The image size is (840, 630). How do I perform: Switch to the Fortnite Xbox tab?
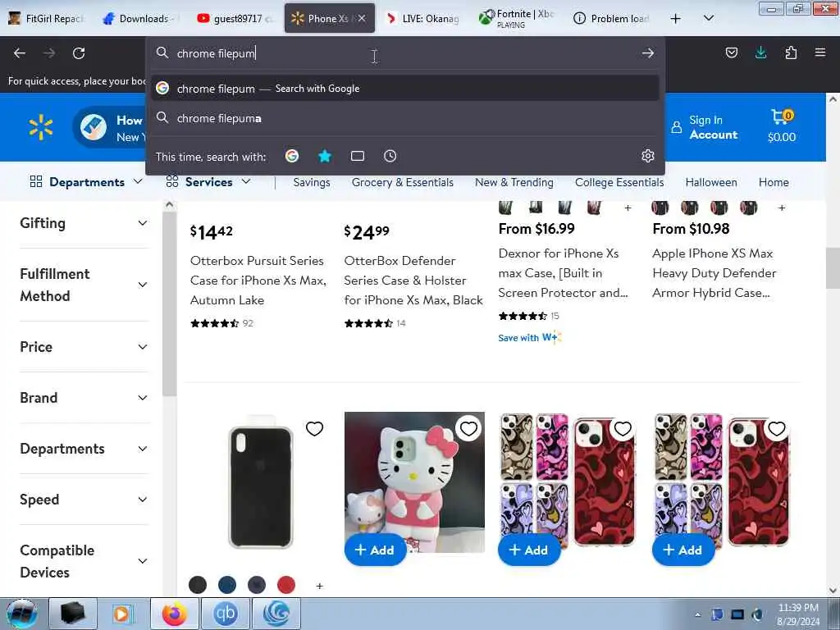518,18
